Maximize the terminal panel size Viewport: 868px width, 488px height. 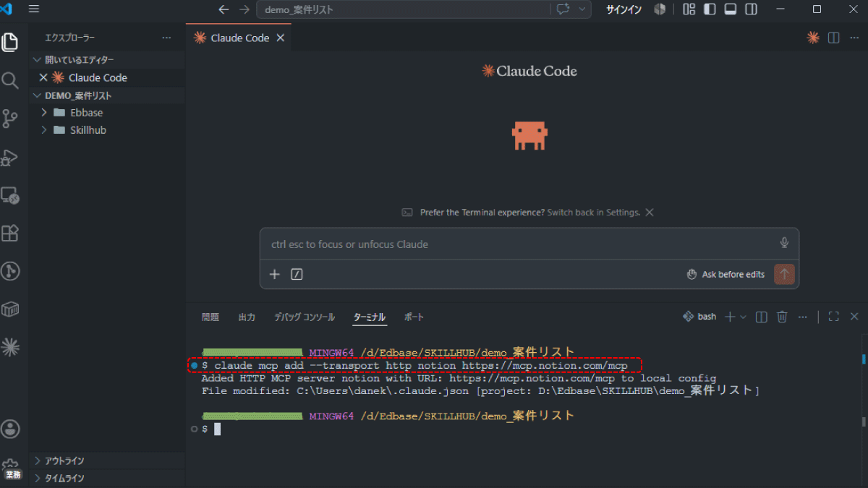(833, 317)
